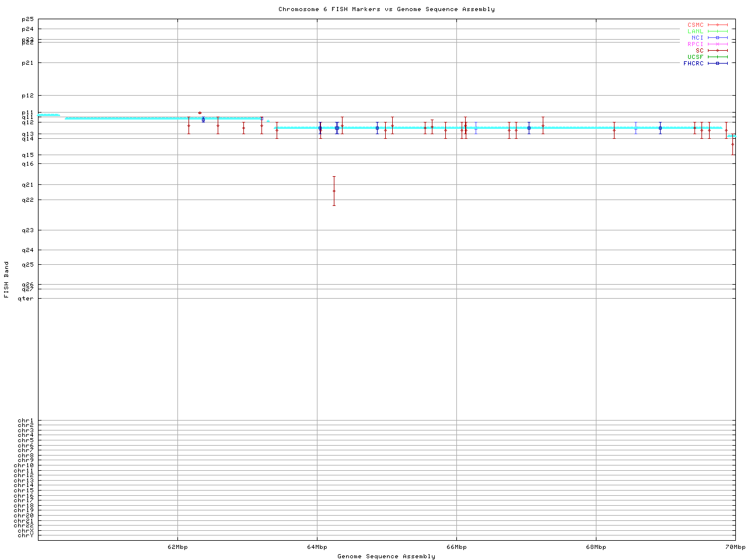Click the red data marker at band p11
This screenshot has height=560, width=747.
pos(200,113)
